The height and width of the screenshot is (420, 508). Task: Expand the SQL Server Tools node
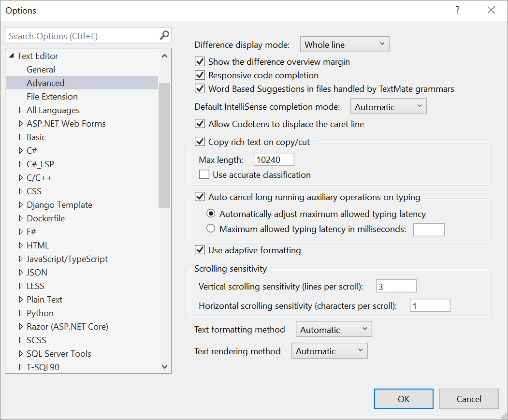tap(21, 354)
